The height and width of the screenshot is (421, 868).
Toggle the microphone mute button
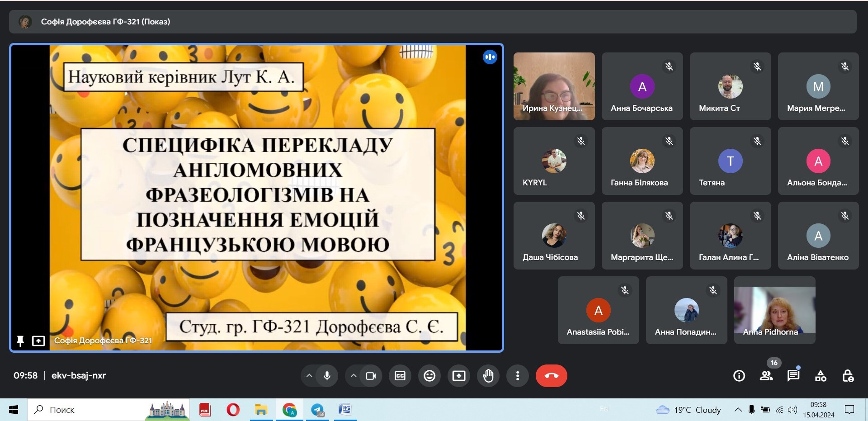pyautogui.click(x=327, y=376)
